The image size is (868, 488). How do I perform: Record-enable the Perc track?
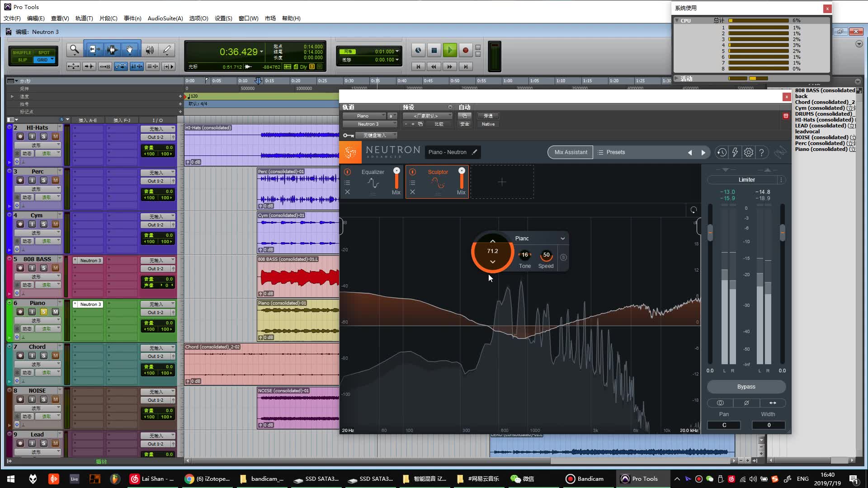[x=20, y=180]
